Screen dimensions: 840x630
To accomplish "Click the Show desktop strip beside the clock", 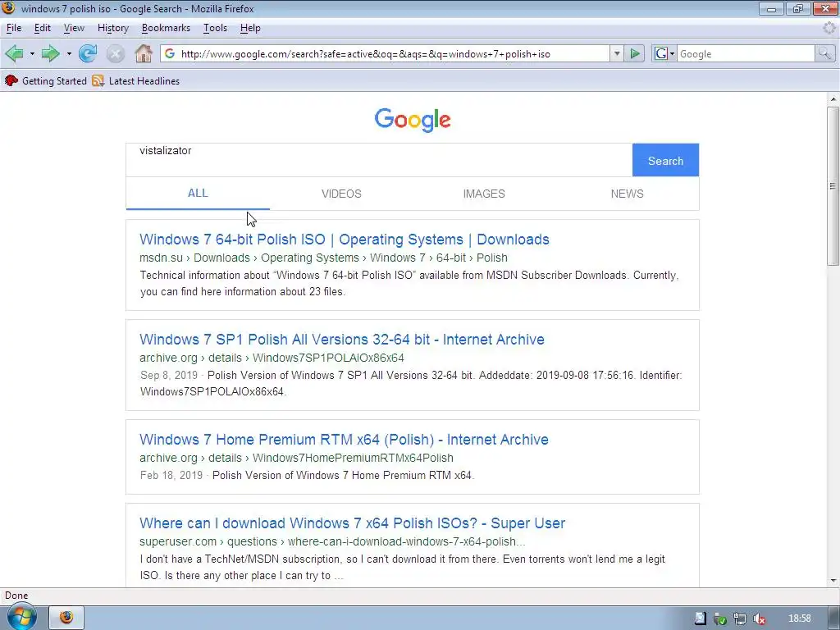I will tap(835, 619).
